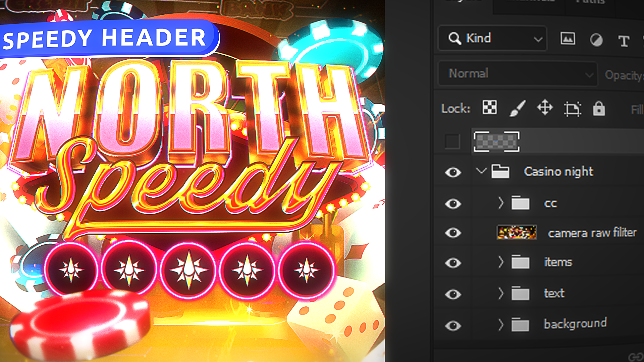
Task: Filter layers by adjustment layers
Action: [596, 39]
